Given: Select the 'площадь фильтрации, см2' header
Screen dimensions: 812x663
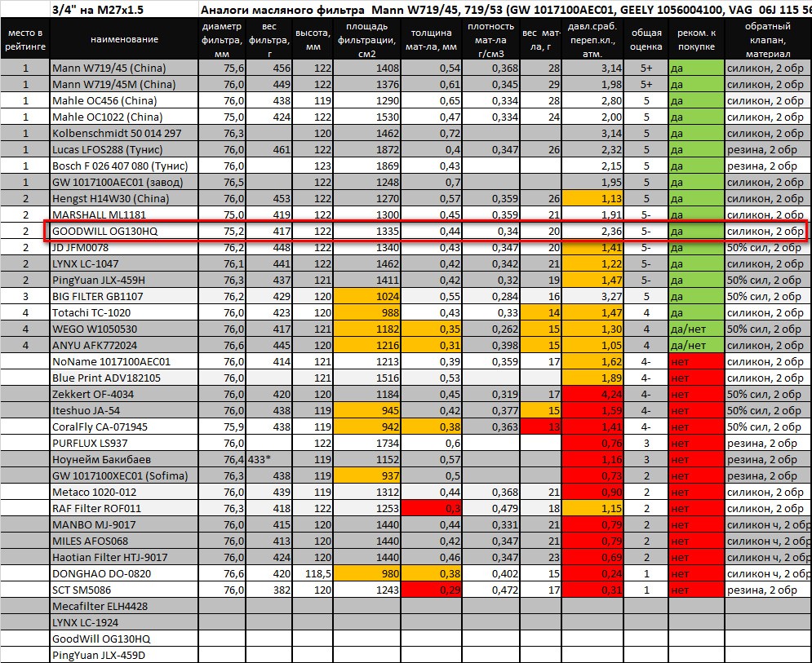Looking at the screenshot, I should 367,39.
